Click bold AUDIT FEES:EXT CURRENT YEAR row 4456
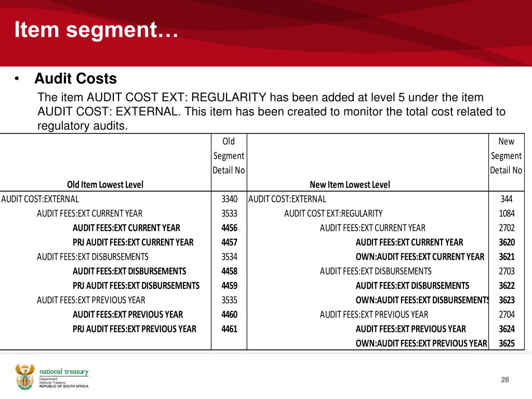This screenshot has height=399, width=532. pyautogui.click(x=126, y=228)
